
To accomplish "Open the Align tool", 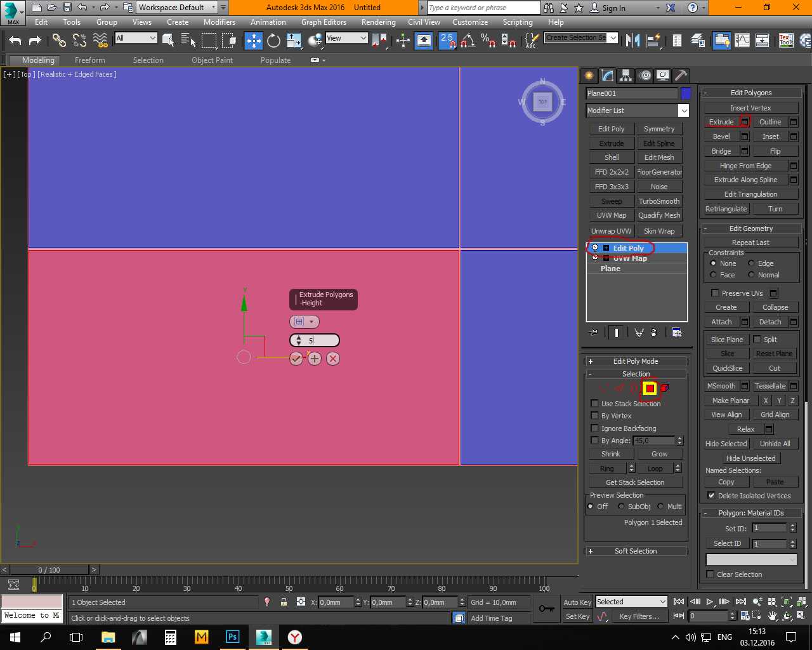I will pyautogui.click(x=653, y=41).
